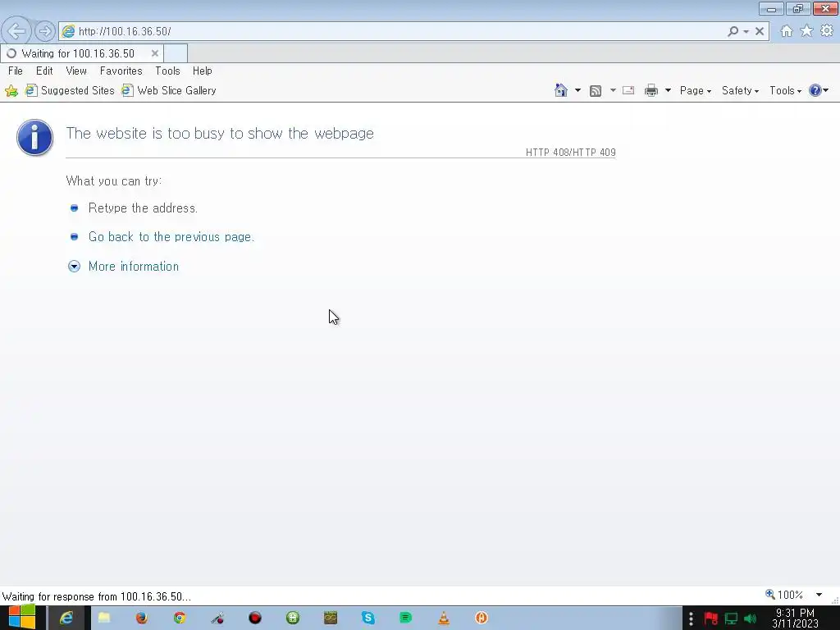This screenshot has width=840, height=630.
Task: Click the red flag tray icon
Action: click(711, 619)
